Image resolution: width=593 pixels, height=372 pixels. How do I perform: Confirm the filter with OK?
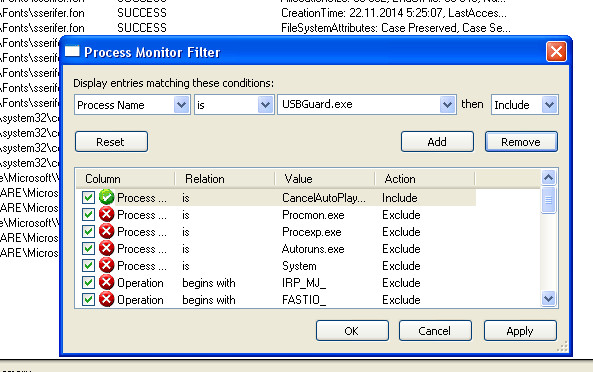pyautogui.click(x=352, y=331)
